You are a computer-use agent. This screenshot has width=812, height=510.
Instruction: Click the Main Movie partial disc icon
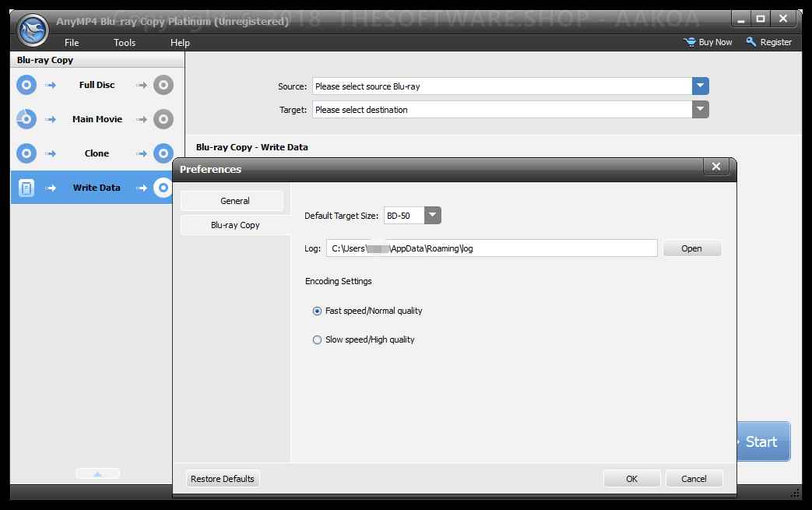click(26, 119)
